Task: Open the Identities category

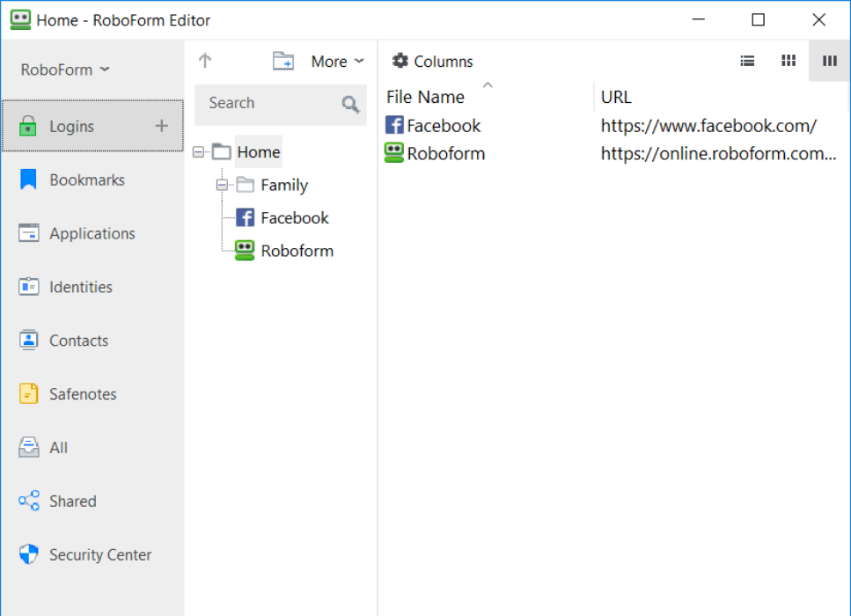Action: (x=92, y=287)
